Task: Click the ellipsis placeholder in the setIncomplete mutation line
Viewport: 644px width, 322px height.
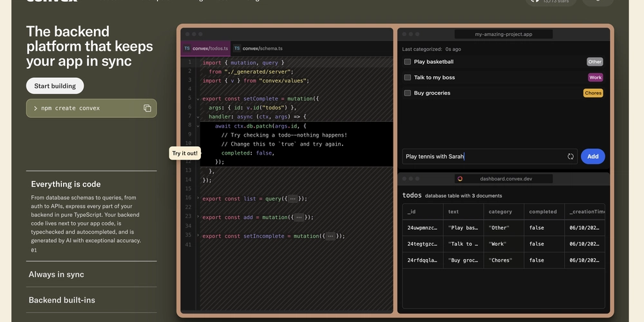Action: pyautogui.click(x=330, y=236)
